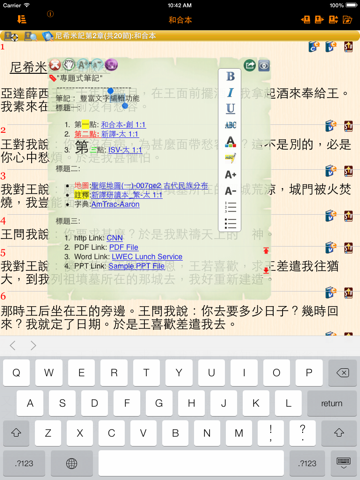Viewport: 360px width, 480px height.
Task: Insert bulleted list in note
Action: coord(230,223)
